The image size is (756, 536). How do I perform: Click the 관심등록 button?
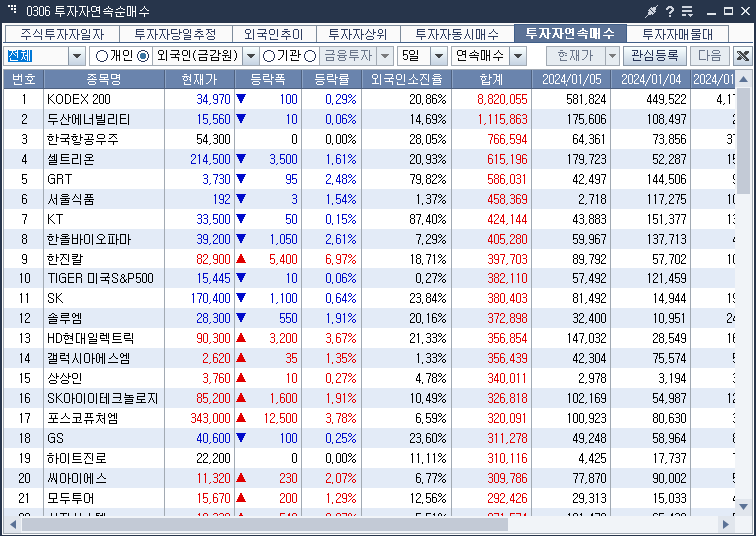pos(654,56)
